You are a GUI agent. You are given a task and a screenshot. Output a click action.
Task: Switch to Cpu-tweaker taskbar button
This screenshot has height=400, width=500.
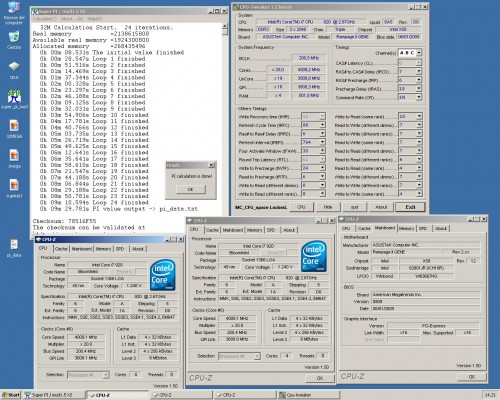308,395
